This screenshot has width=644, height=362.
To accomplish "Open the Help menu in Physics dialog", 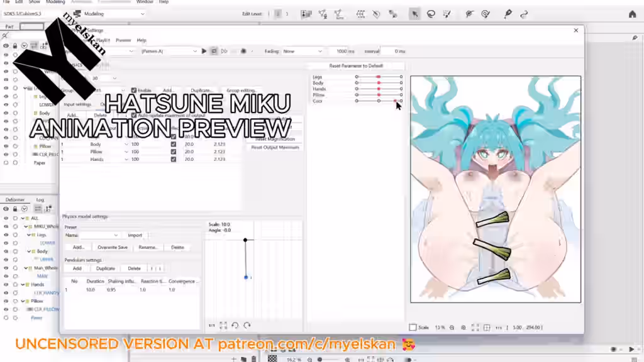I will point(142,40).
